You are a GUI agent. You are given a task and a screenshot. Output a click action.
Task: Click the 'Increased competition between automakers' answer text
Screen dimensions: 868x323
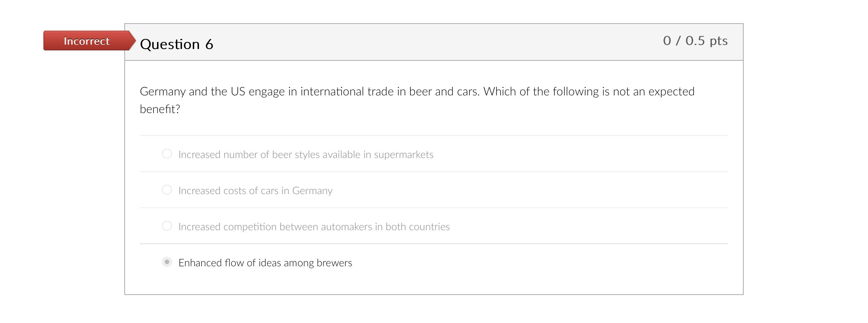tap(314, 227)
